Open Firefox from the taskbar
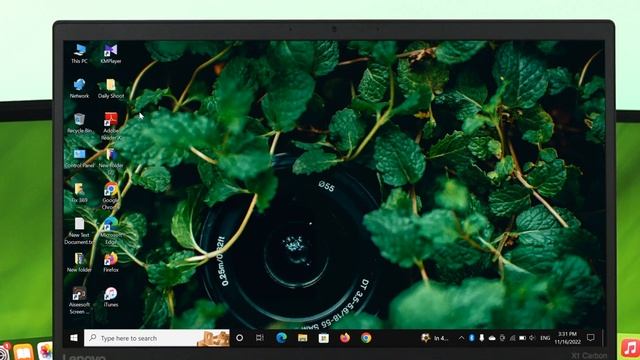 [x=345, y=338]
